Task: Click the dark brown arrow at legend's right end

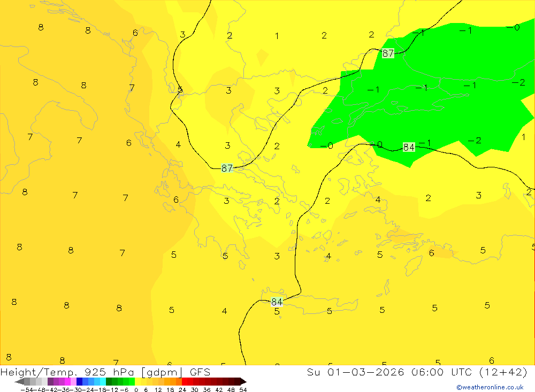Action: [243, 381]
